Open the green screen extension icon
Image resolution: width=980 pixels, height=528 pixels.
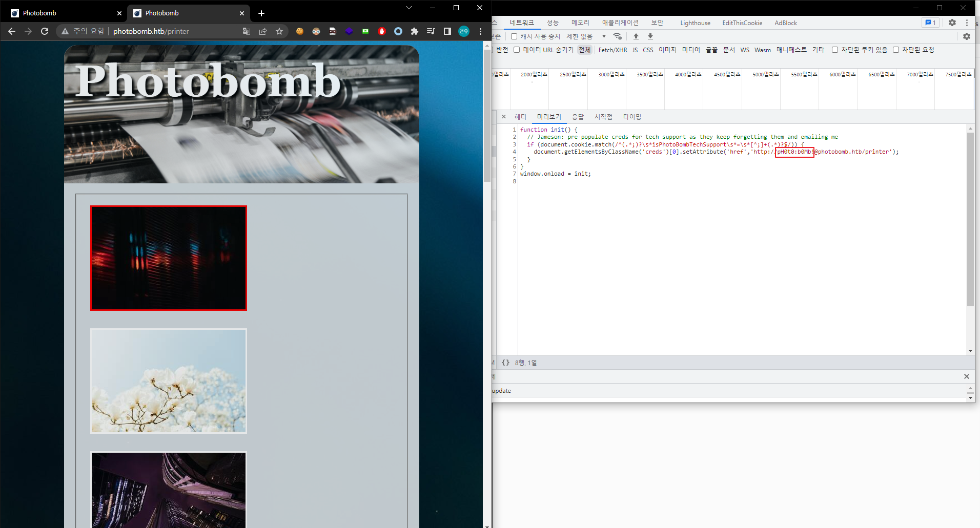click(365, 31)
